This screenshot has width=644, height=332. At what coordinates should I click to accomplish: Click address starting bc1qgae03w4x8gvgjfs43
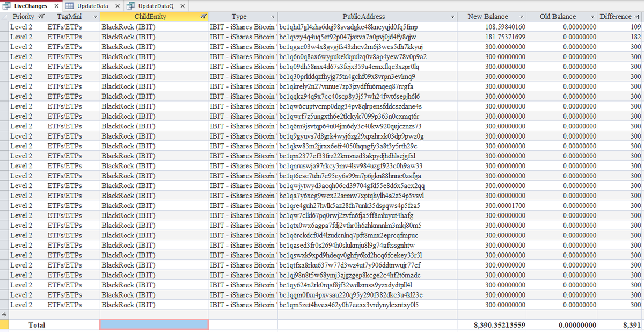point(352,47)
